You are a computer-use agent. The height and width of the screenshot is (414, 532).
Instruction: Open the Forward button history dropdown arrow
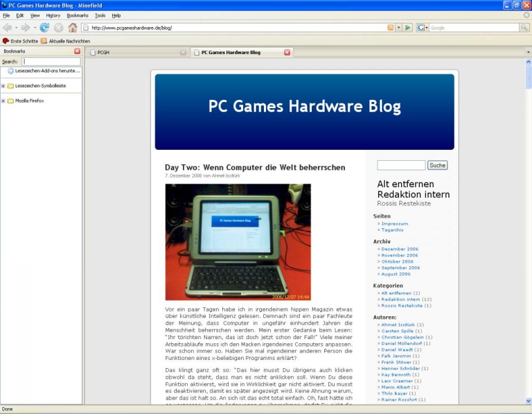(35, 28)
